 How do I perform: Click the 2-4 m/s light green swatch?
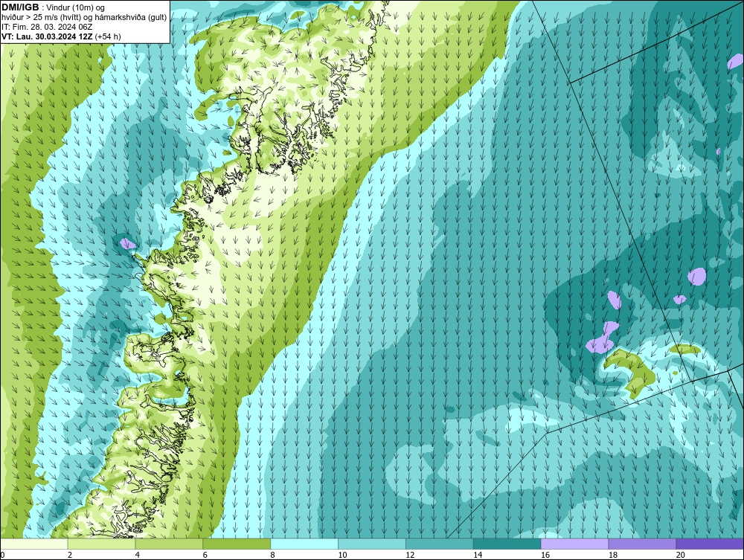click(x=101, y=544)
